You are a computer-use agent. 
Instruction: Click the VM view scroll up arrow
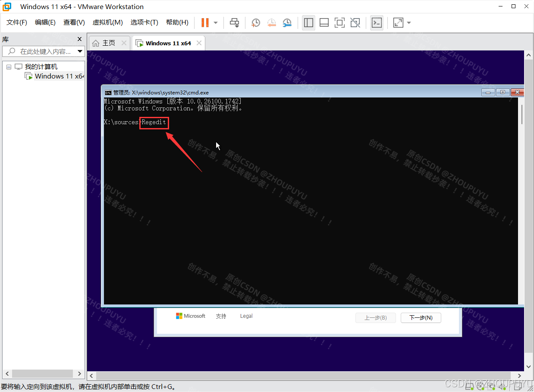529,55
